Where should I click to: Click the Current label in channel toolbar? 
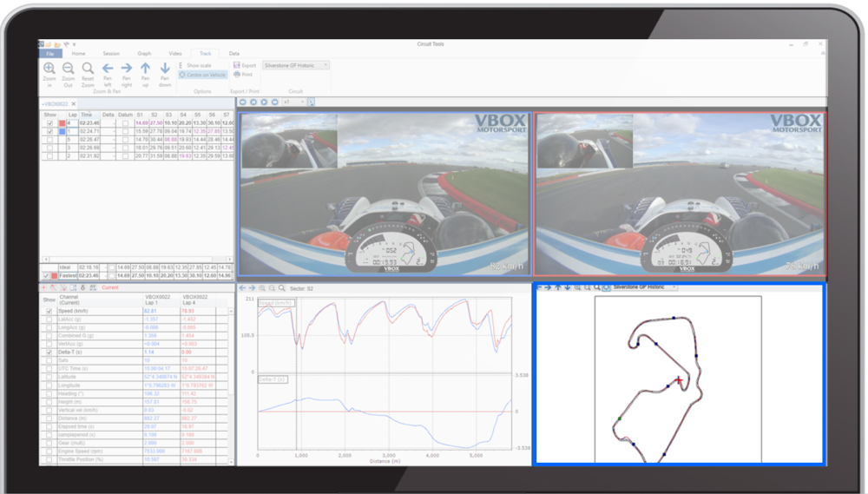point(110,288)
